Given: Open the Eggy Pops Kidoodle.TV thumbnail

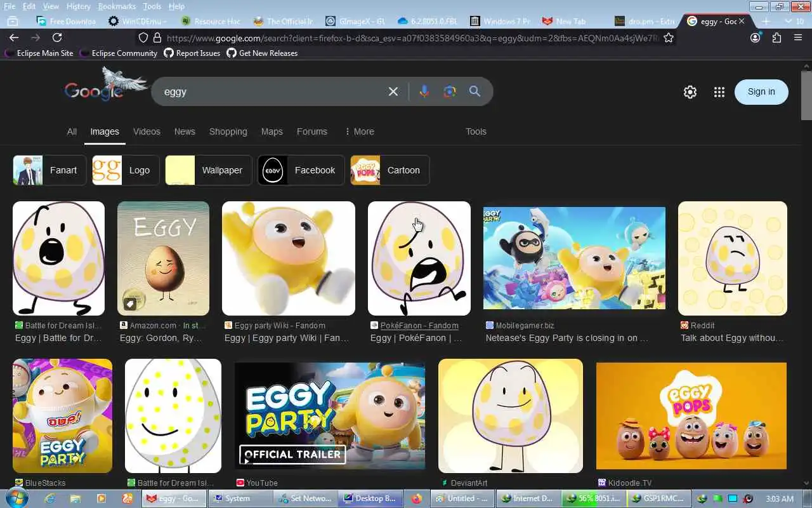Looking at the screenshot, I should 691,416.
